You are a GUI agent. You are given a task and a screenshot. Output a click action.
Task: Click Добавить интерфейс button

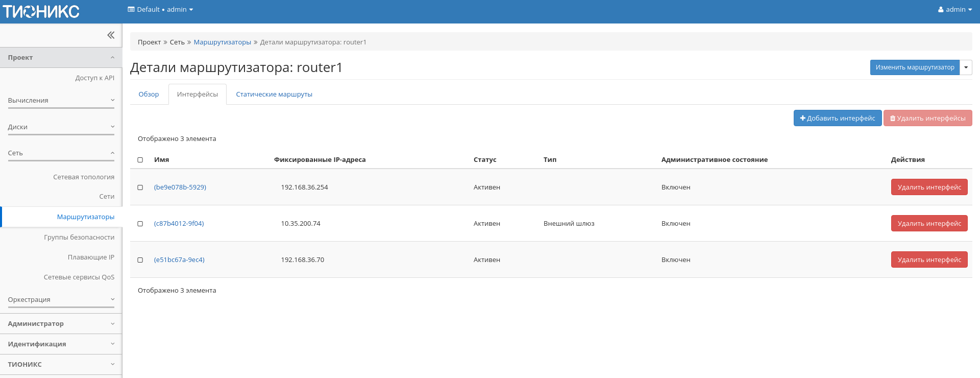837,119
